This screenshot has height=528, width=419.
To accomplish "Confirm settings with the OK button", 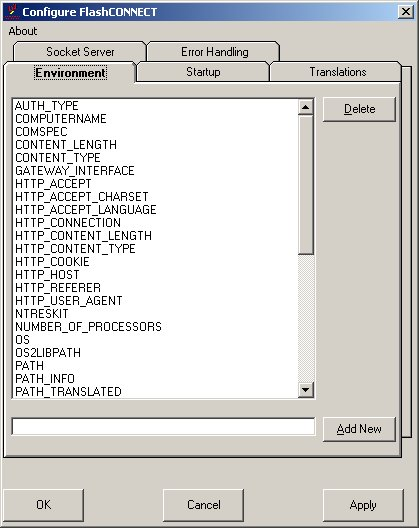I will tap(43, 505).
